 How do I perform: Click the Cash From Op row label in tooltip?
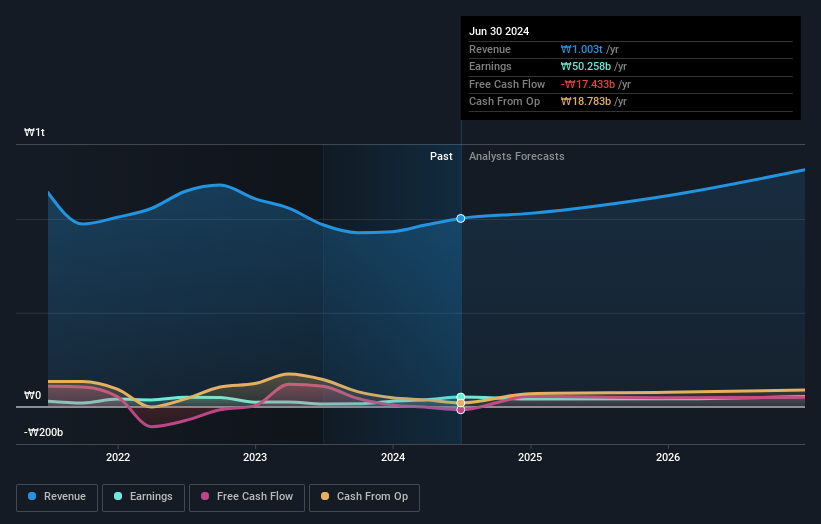tap(504, 102)
